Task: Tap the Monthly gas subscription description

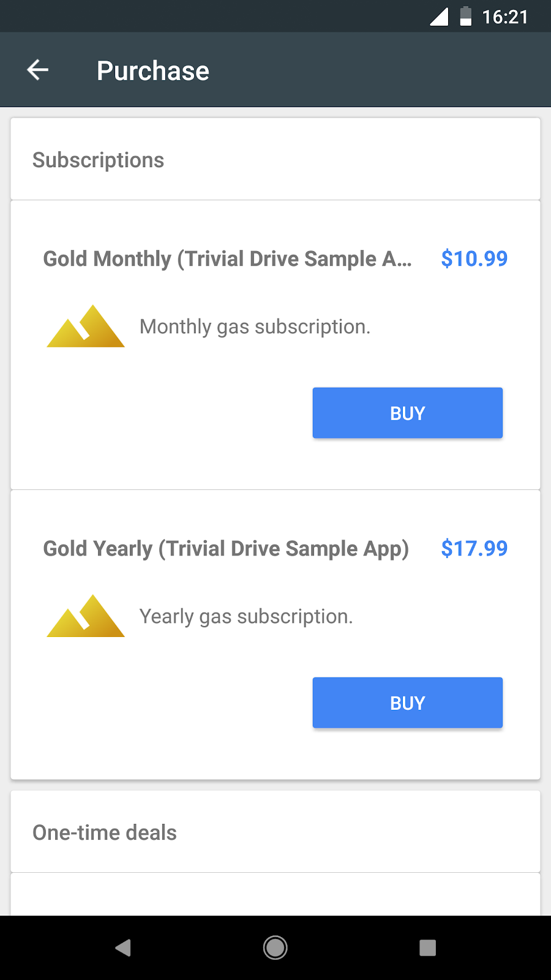Action: 255,326
